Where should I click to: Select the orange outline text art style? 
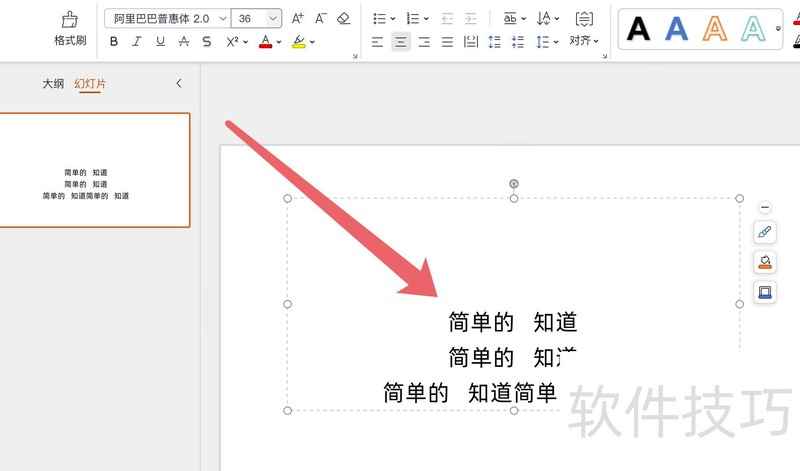point(714,29)
